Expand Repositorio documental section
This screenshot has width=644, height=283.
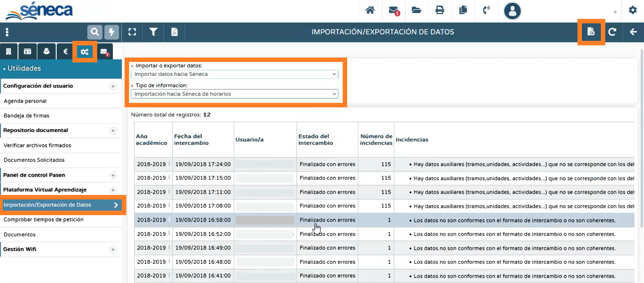click(113, 131)
